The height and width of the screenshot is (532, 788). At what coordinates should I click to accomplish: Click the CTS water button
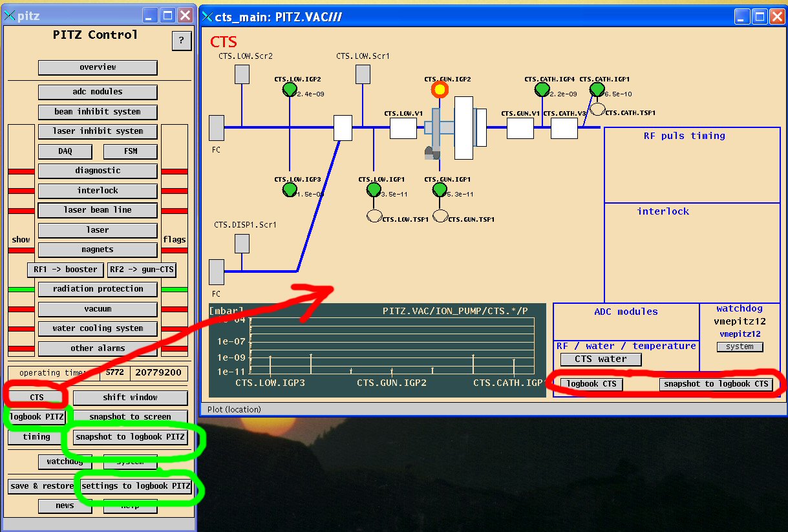point(601,359)
